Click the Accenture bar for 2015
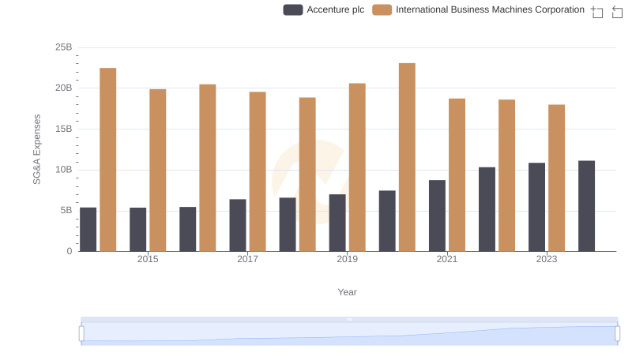 (137, 230)
